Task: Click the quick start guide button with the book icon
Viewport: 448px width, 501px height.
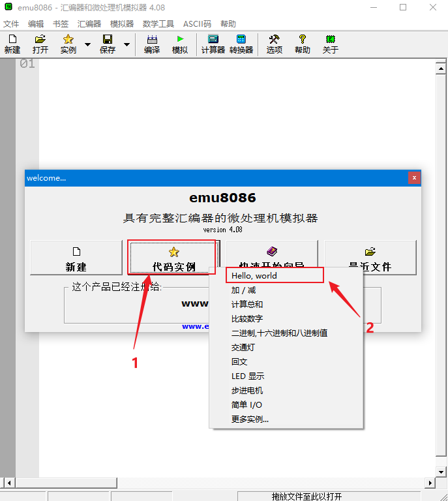Action: pos(272,254)
